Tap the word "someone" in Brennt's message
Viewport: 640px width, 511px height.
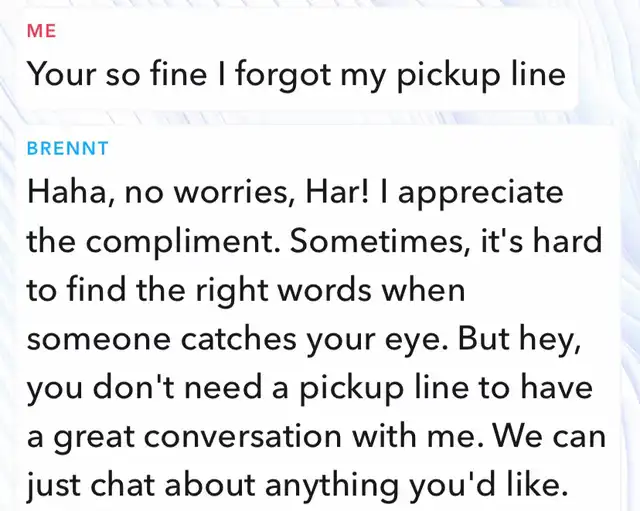[x=98, y=338]
